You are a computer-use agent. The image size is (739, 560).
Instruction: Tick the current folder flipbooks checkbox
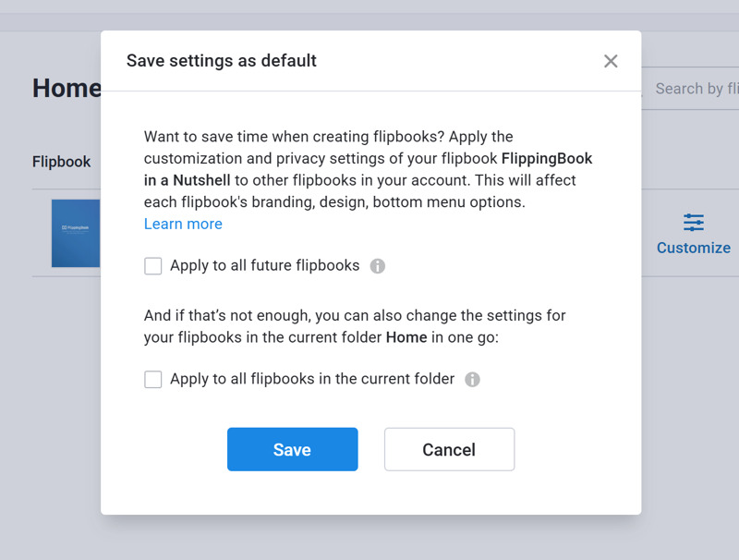[152, 379]
